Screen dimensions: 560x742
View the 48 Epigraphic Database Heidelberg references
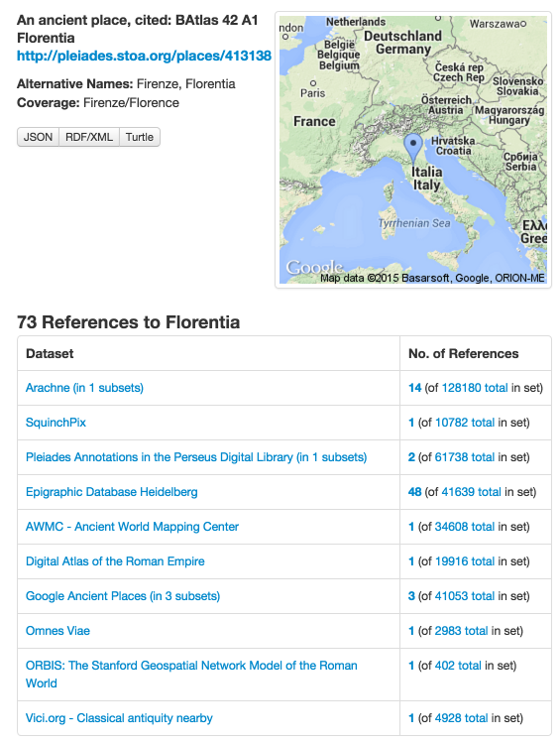tap(415, 492)
